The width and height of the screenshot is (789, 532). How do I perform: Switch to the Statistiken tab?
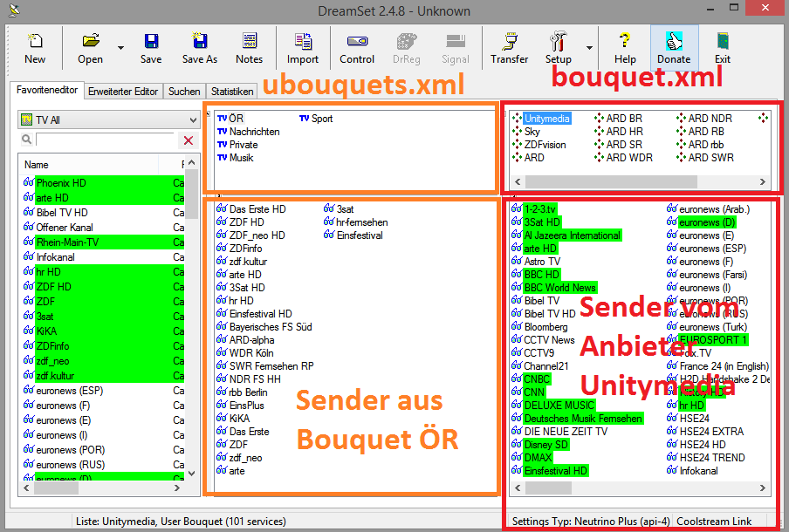coord(231,92)
